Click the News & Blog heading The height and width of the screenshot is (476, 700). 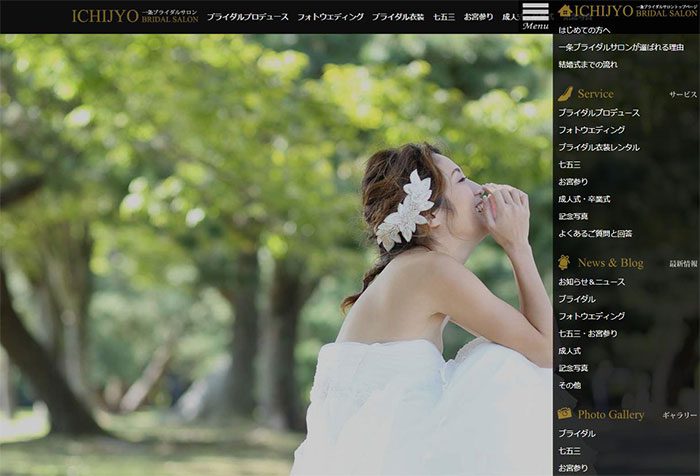[x=610, y=263]
